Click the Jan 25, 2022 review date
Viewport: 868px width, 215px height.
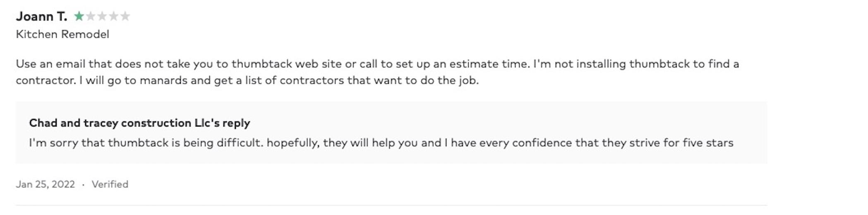pyautogui.click(x=46, y=184)
